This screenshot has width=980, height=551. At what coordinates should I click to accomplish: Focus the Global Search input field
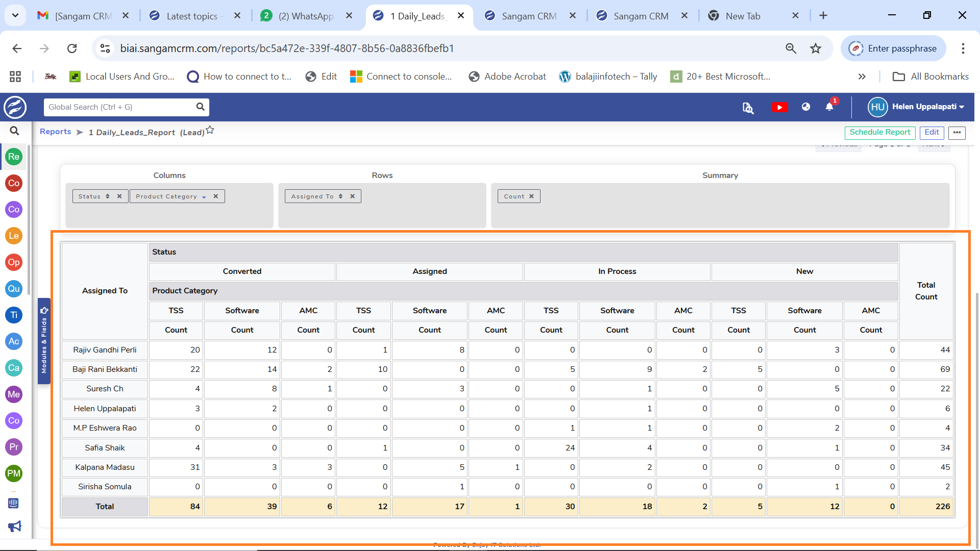pos(120,107)
